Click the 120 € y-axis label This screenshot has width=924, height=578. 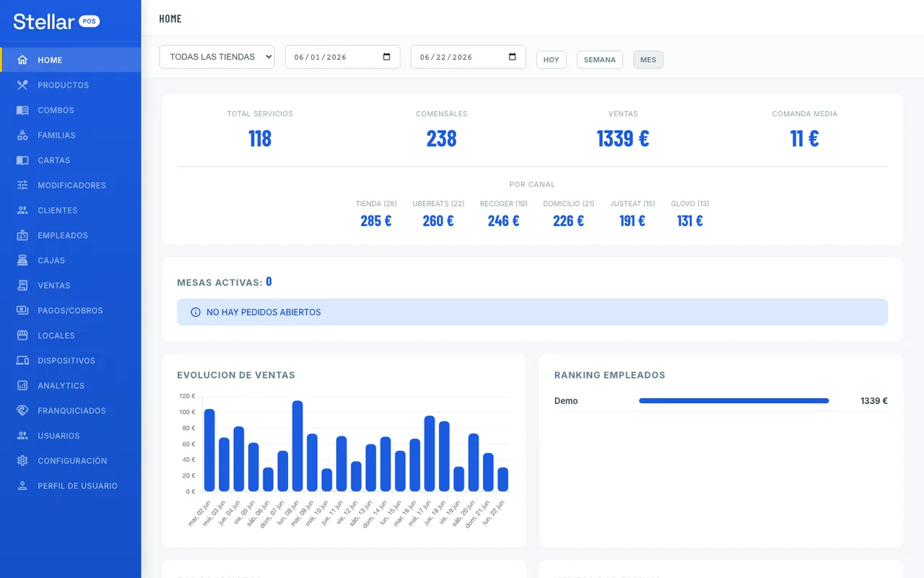point(188,396)
